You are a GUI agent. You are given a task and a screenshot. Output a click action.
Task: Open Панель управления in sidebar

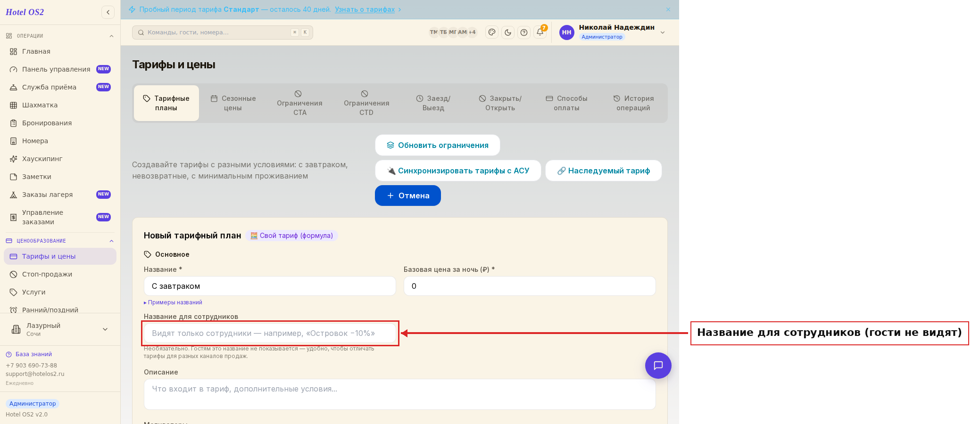60,69
